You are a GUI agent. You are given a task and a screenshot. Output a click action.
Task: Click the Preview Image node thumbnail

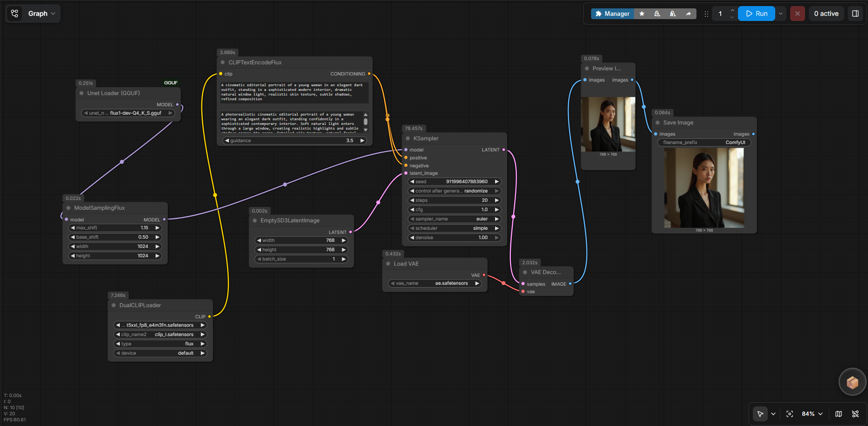tap(608, 124)
